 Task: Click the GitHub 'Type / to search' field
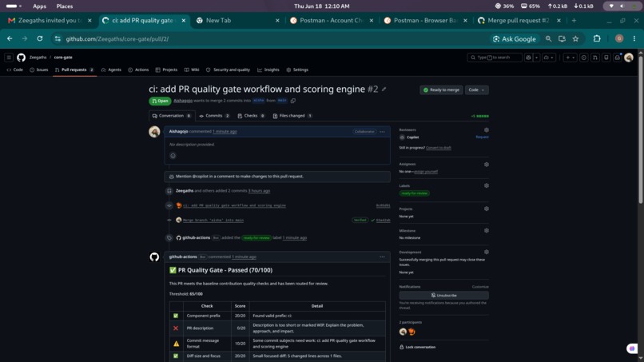pos(495,58)
